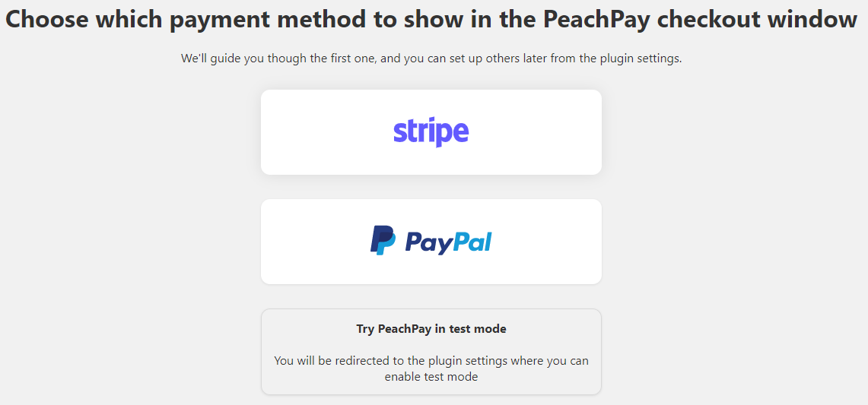Open Stripe setup via its white card
Viewport: 868px width, 405px height.
click(431, 132)
